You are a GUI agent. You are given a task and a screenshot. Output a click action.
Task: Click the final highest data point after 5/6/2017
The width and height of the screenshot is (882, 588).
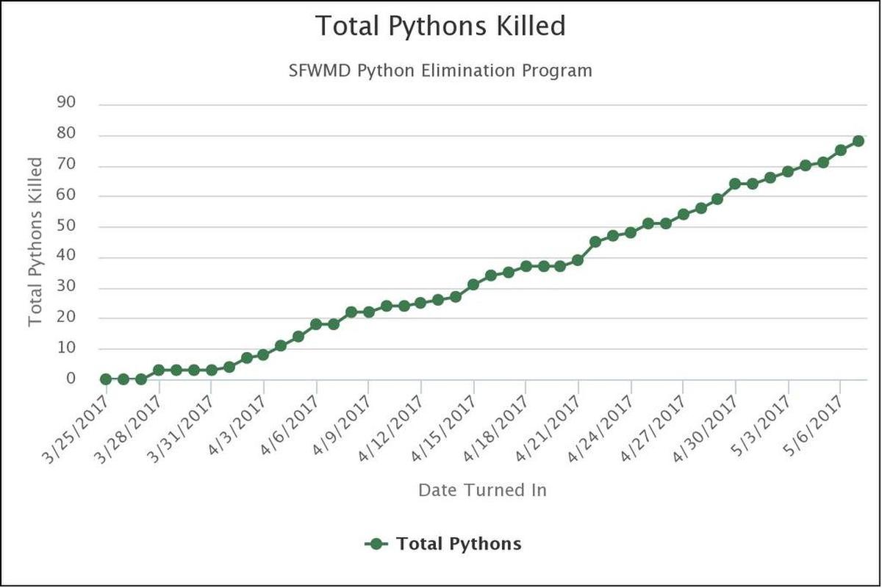click(858, 140)
